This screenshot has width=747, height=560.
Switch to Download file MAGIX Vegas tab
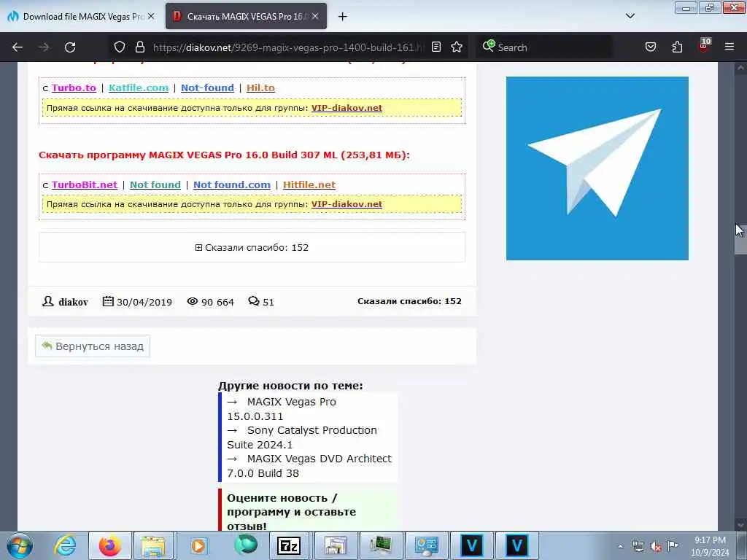tap(81, 17)
